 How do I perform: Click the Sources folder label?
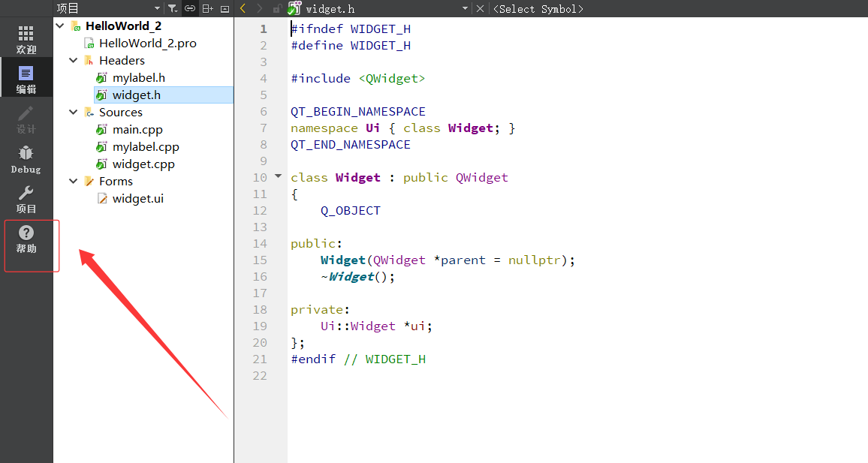[121, 112]
